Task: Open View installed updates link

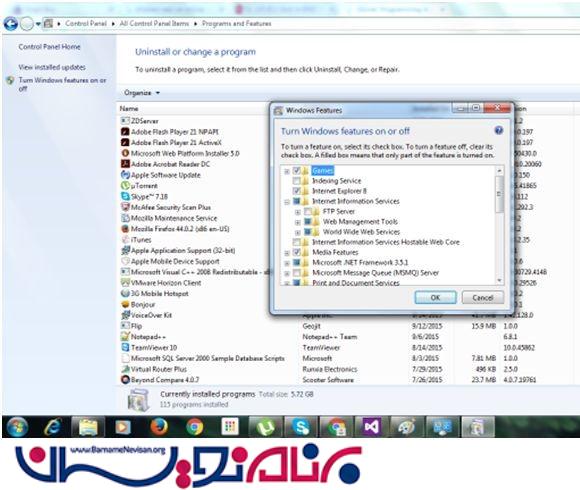Action: pyautogui.click(x=52, y=67)
